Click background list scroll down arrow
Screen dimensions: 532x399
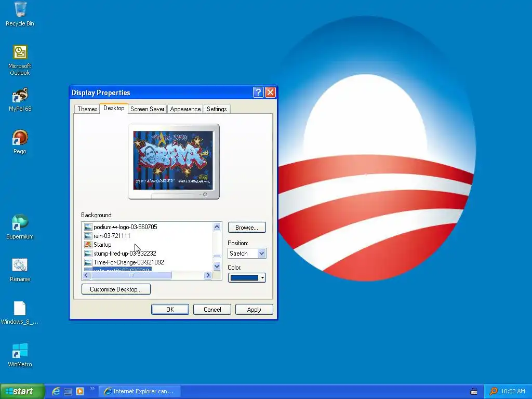[x=217, y=267]
